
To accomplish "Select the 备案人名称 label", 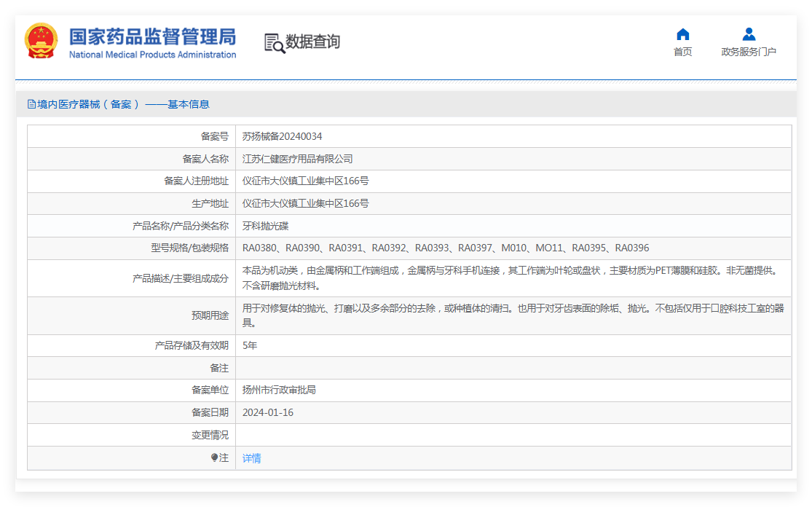I will pyautogui.click(x=205, y=159).
